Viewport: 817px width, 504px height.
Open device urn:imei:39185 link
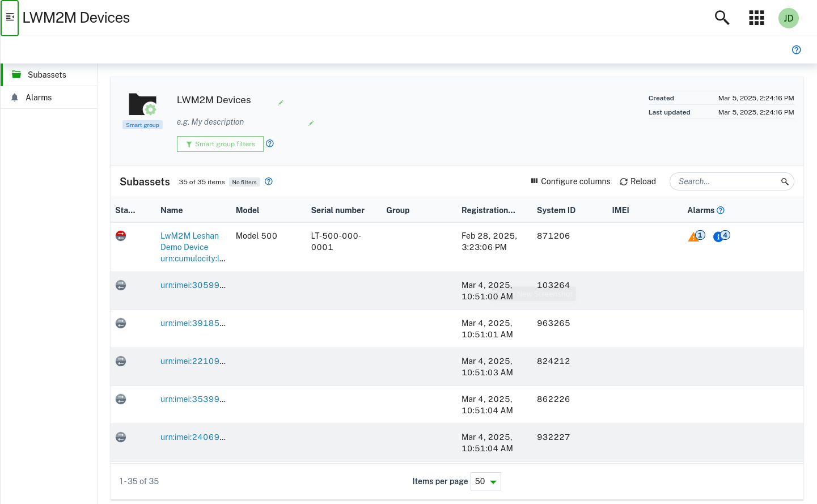click(193, 323)
